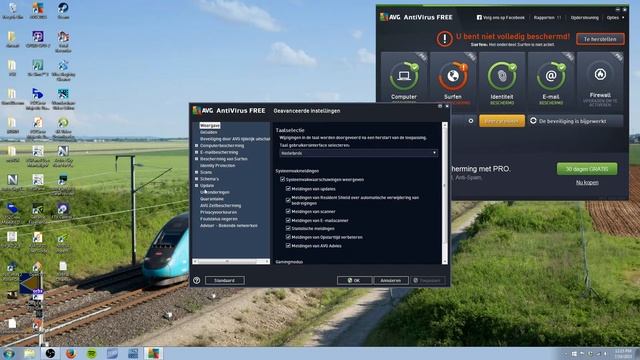Click the Standaard button
Image resolution: width=640 pixels, height=360 pixels.
pos(224,280)
